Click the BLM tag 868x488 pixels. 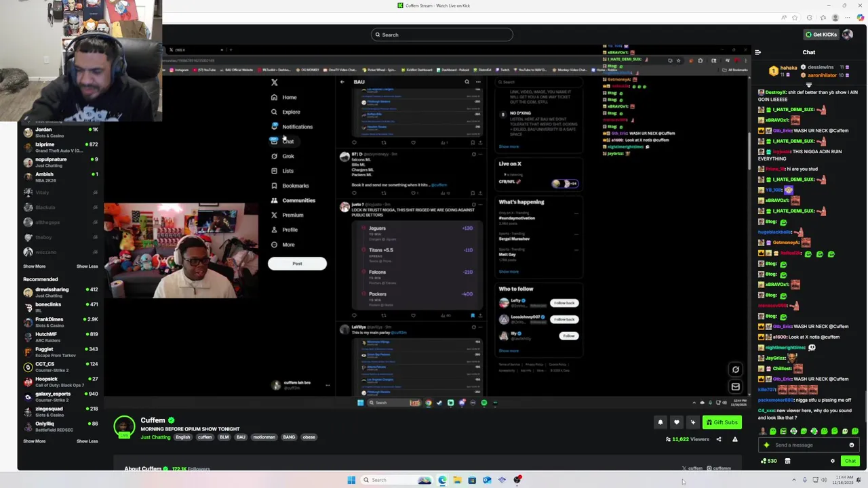[224, 437]
